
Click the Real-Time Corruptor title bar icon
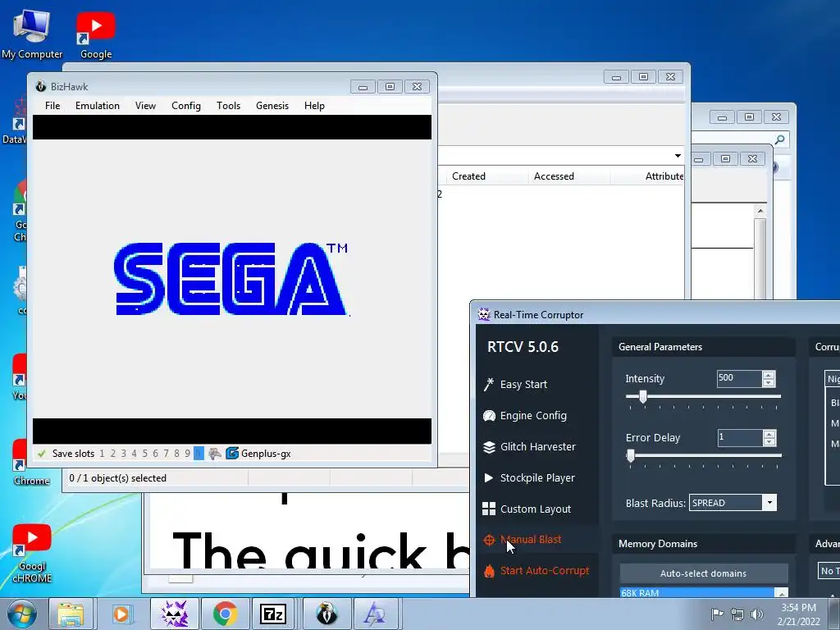484,314
